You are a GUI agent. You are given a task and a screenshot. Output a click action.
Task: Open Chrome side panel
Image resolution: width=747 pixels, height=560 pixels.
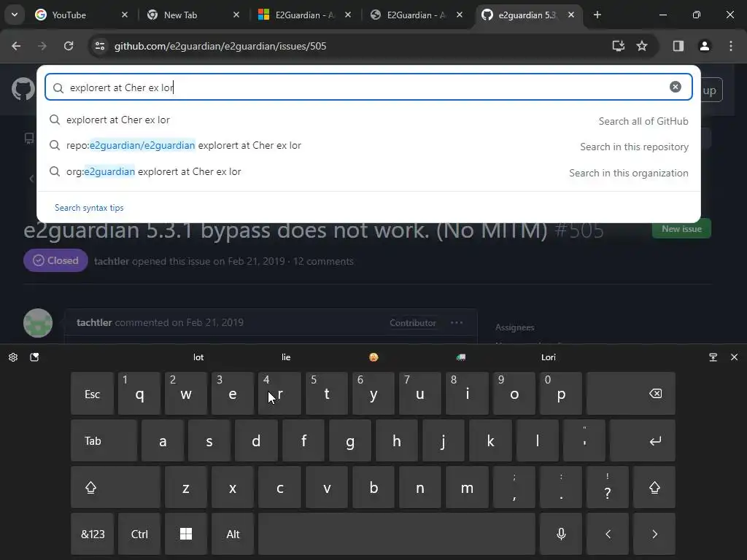point(678,46)
